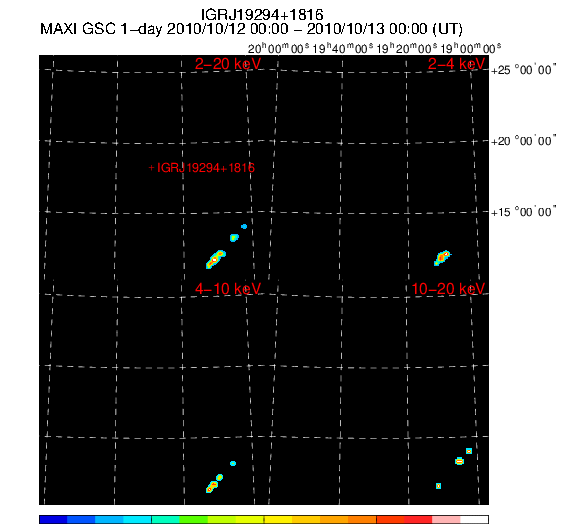Click the 19h40m00s right ascension label
Screen dimensions: 570x525
pos(342,48)
